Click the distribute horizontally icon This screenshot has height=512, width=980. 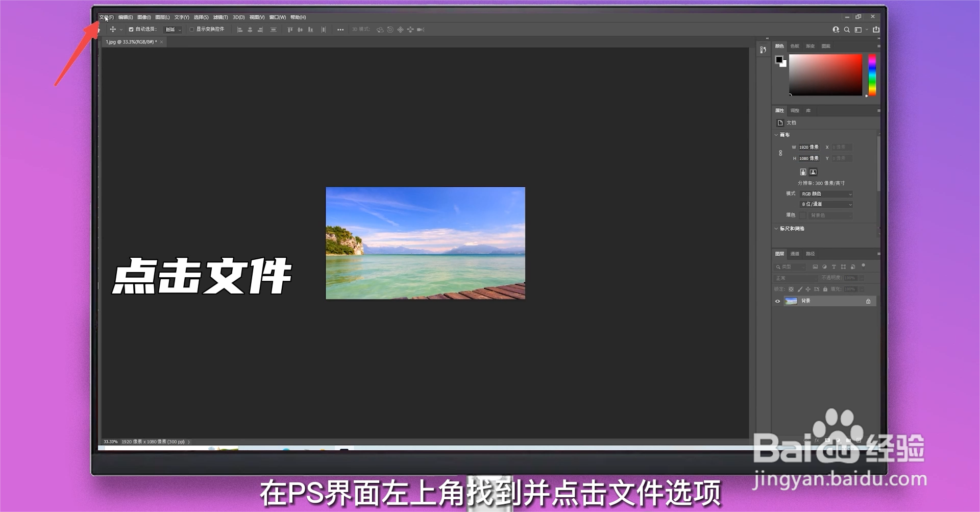[324, 30]
